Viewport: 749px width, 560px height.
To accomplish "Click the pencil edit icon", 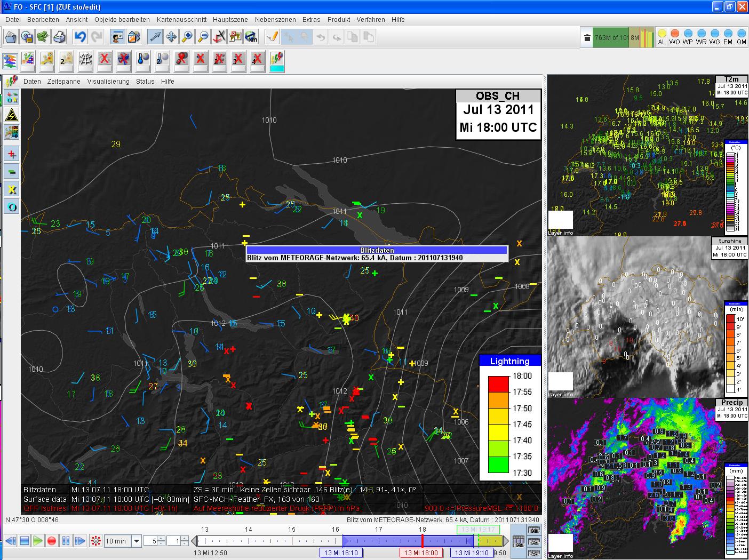I will tap(272, 37).
